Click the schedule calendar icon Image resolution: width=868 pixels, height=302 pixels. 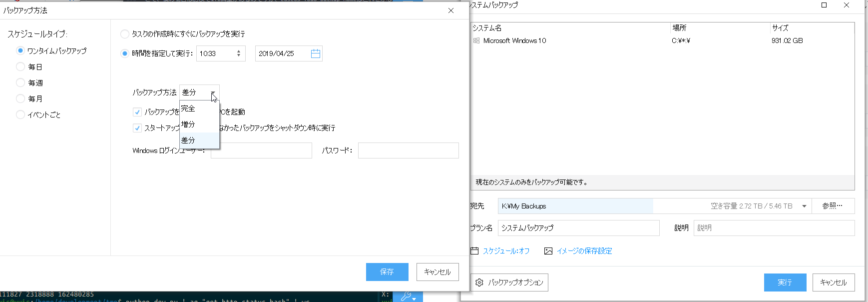(x=474, y=251)
